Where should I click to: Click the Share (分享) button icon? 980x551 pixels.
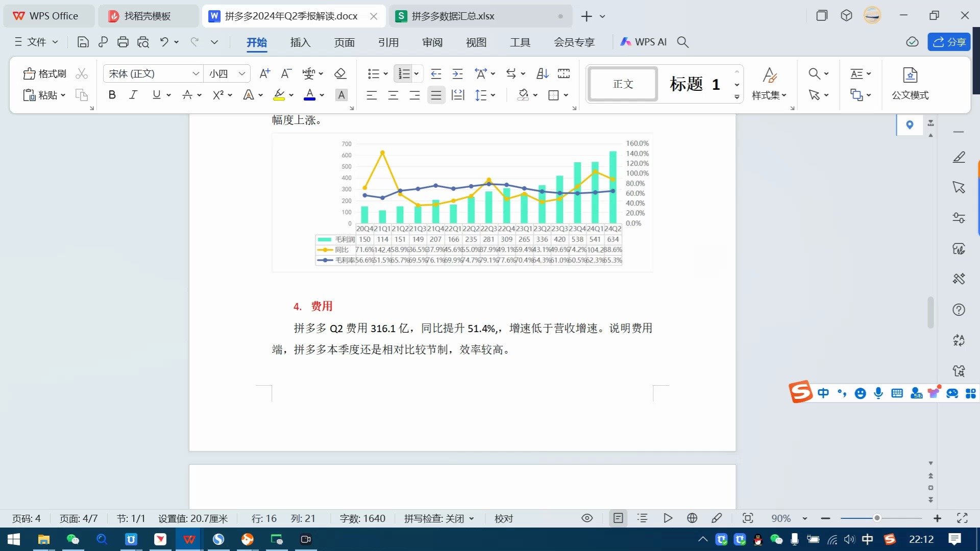(x=951, y=42)
